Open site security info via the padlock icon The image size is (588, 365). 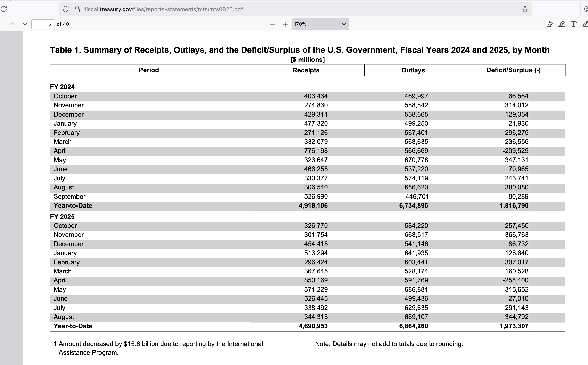click(77, 9)
